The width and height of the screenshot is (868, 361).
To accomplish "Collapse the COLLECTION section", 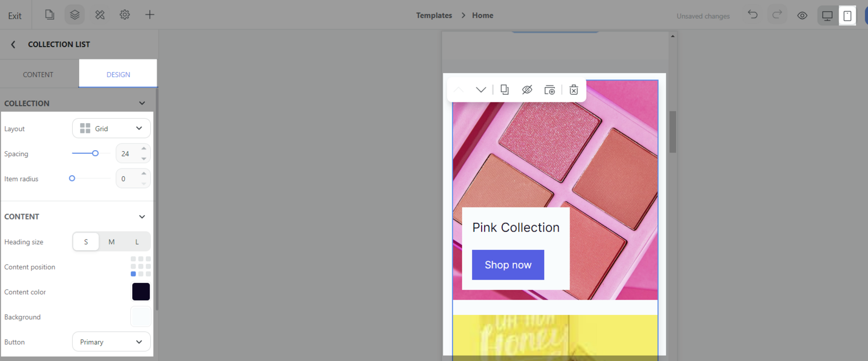I will coord(142,103).
